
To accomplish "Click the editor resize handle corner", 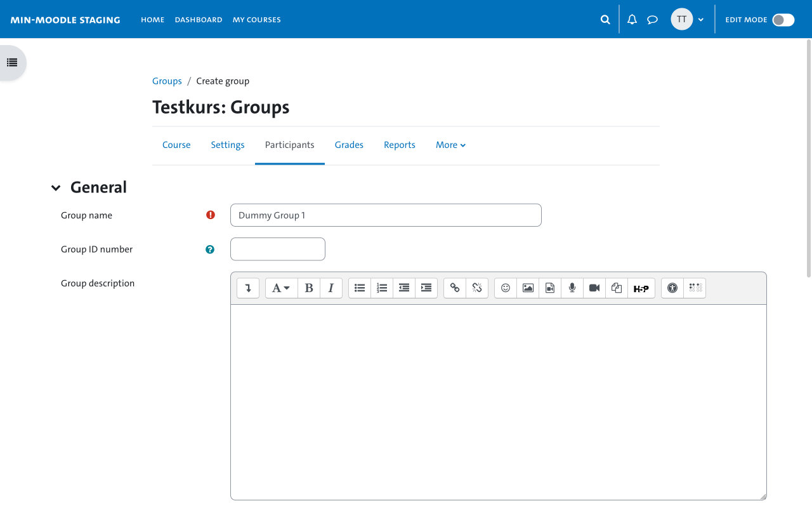I will [x=763, y=497].
